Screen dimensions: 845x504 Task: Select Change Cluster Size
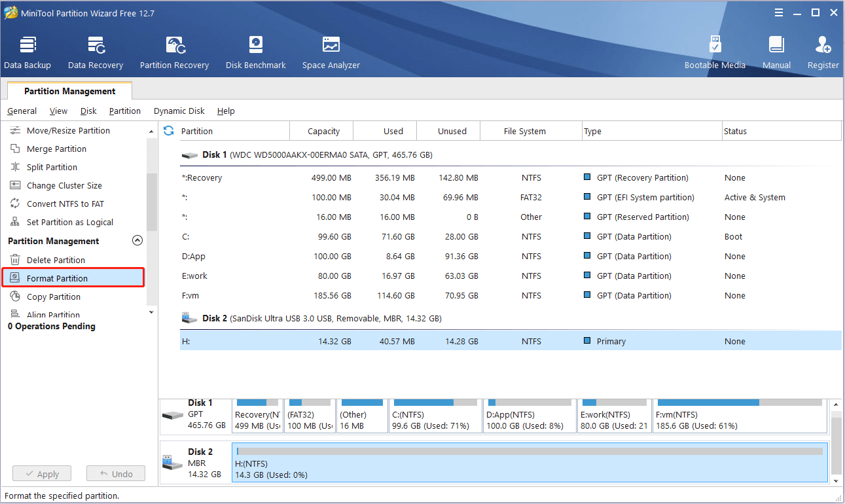[x=64, y=186]
